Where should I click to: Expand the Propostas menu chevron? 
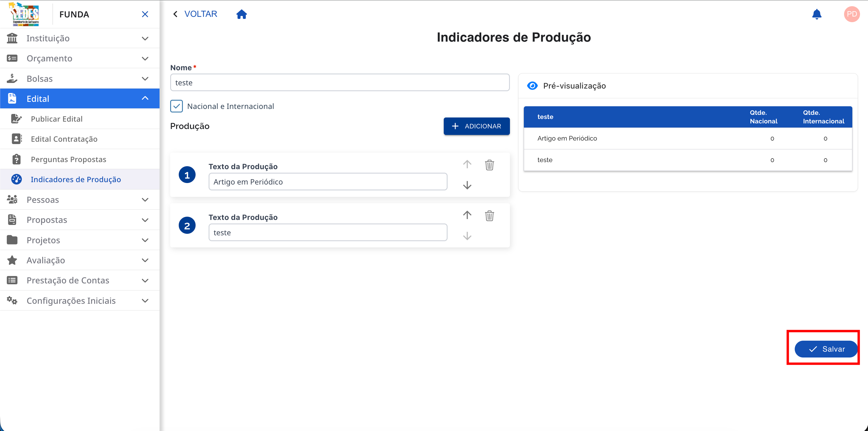pyautogui.click(x=145, y=220)
